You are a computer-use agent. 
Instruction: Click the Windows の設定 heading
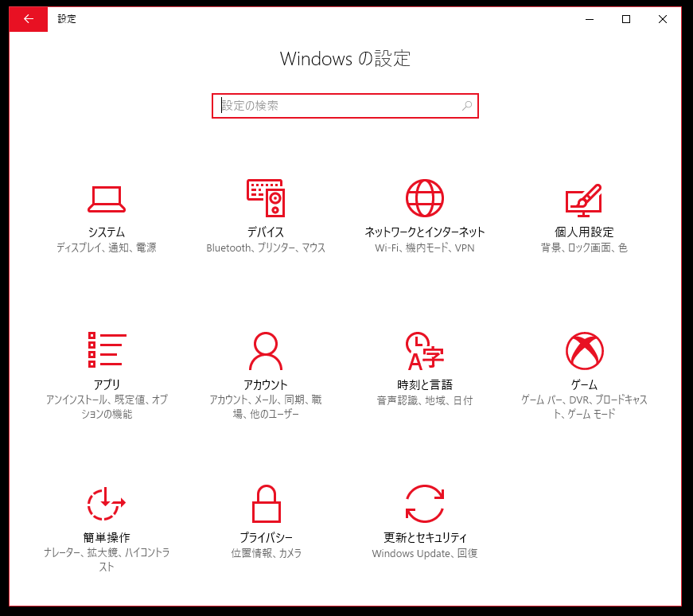(345, 58)
